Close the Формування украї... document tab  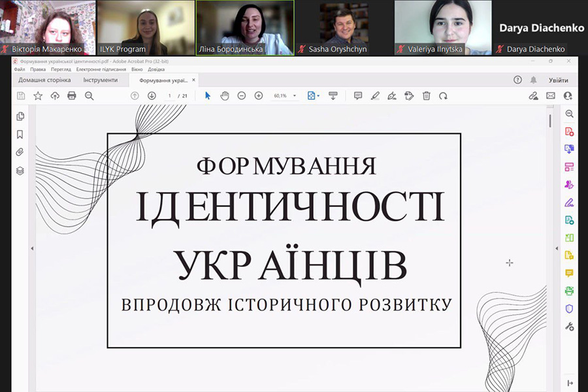(x=193, y=80)
